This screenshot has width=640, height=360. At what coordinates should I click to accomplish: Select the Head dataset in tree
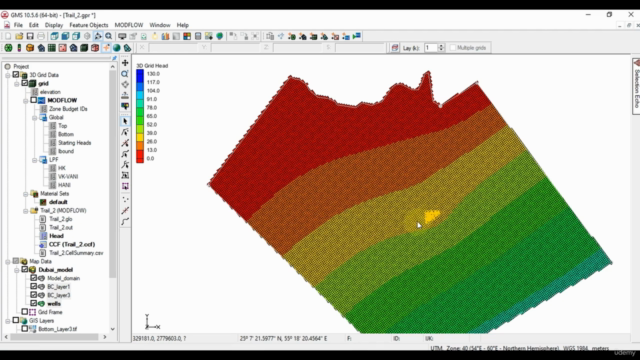(56, 236)
